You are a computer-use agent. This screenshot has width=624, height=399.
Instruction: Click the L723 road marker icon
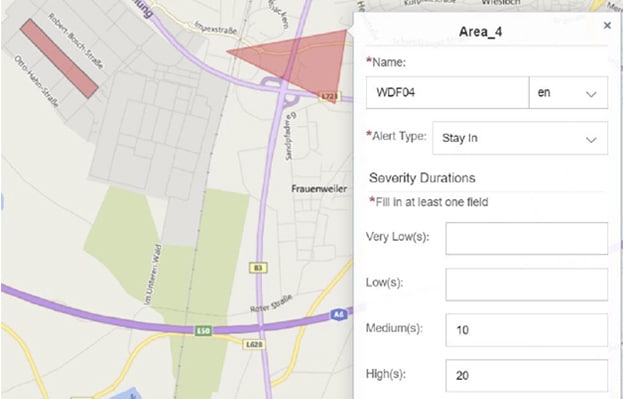click(330, 96)
